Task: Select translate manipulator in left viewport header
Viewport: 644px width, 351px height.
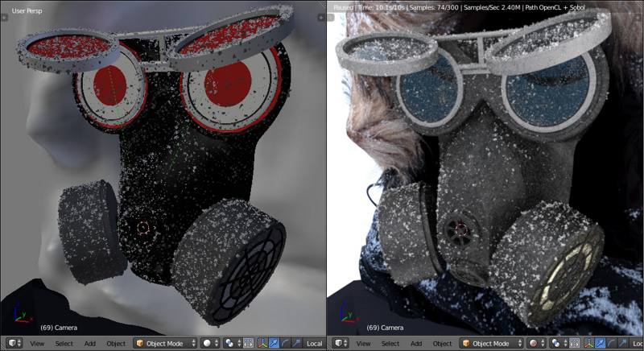Action: coord(274,343)
